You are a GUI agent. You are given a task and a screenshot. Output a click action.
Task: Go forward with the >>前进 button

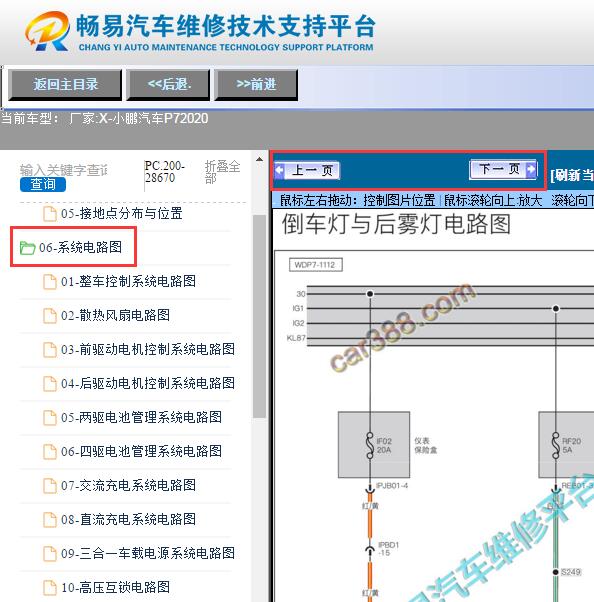pos(256,85)
